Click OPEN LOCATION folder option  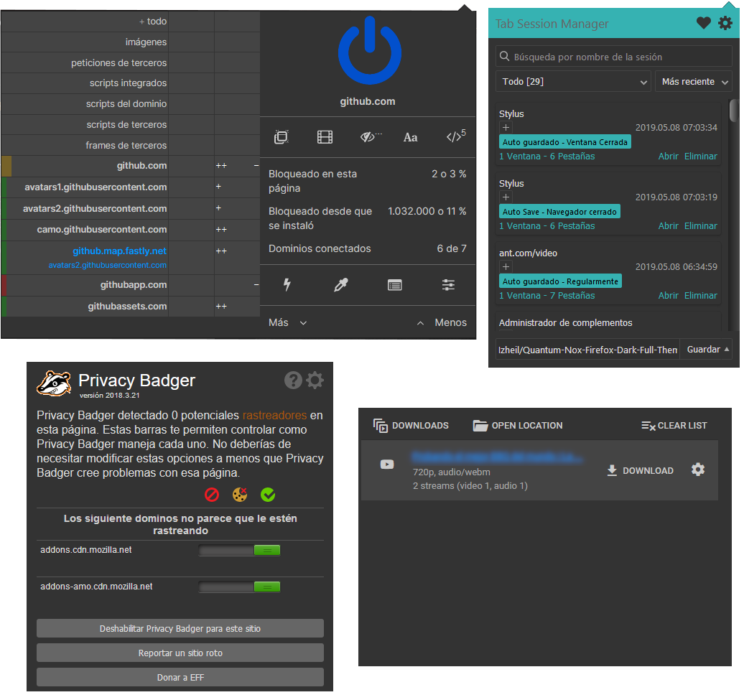point(518,426)
